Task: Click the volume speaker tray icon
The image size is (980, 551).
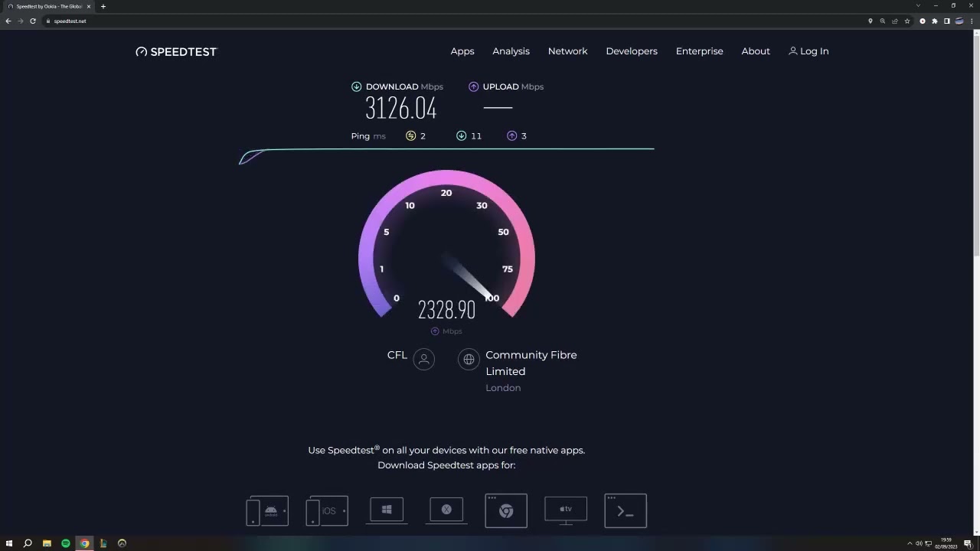Action: (x=919, y=543)
